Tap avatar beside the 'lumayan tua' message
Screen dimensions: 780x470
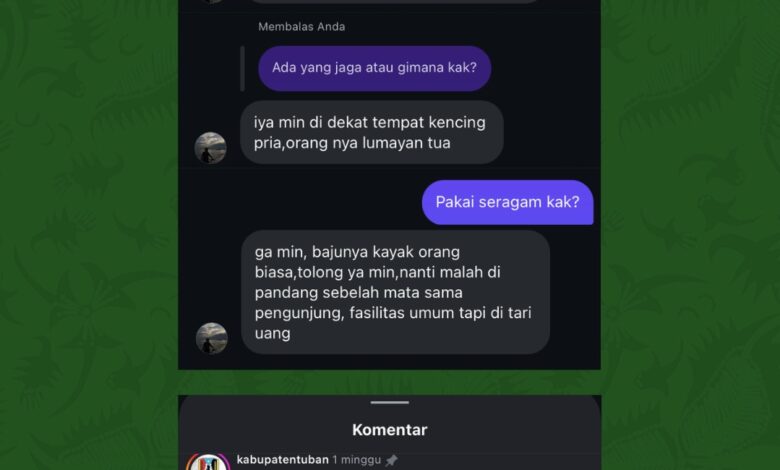(x=210, y=148)
